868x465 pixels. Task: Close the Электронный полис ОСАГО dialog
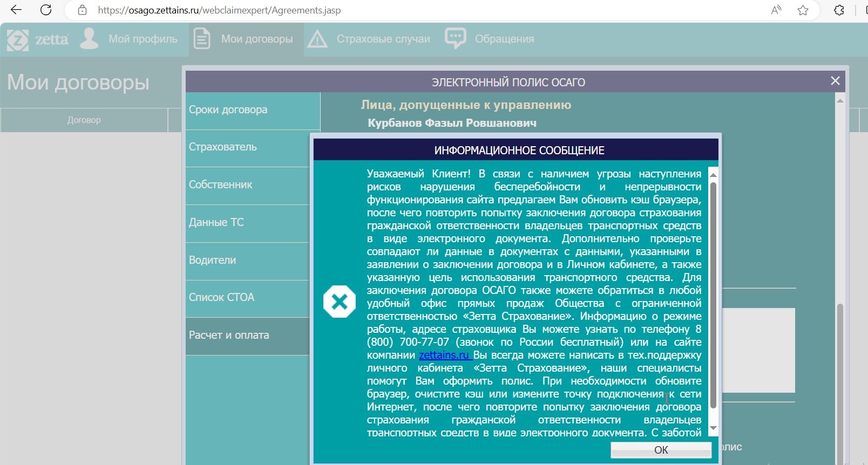click(835, 81)
